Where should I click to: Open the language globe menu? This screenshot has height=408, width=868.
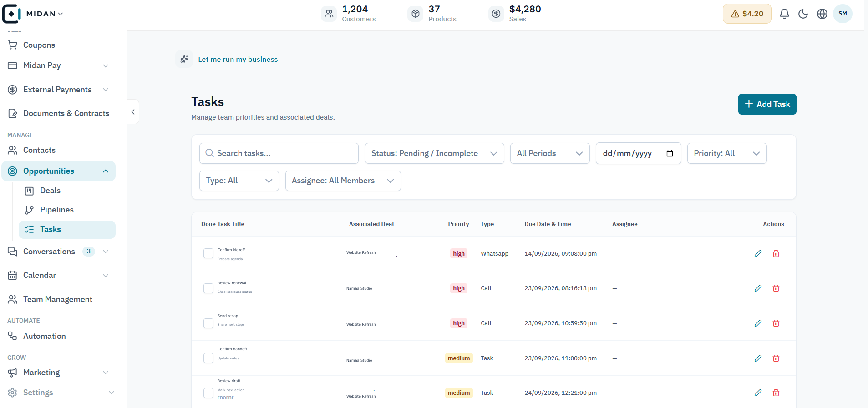[822, 14]
